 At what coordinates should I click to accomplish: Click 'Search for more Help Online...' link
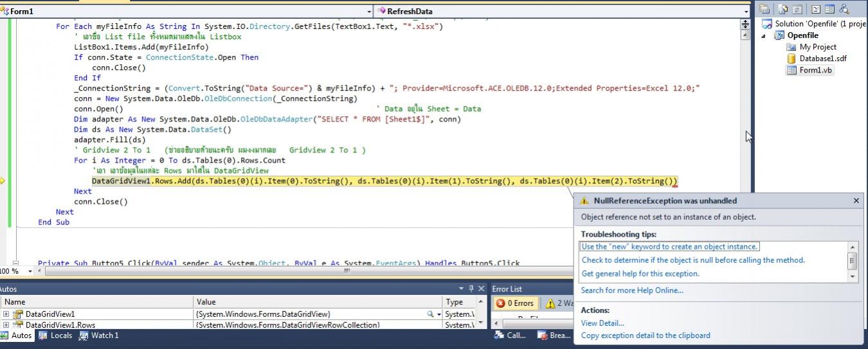pyautogui.click(x=632, y=291)
